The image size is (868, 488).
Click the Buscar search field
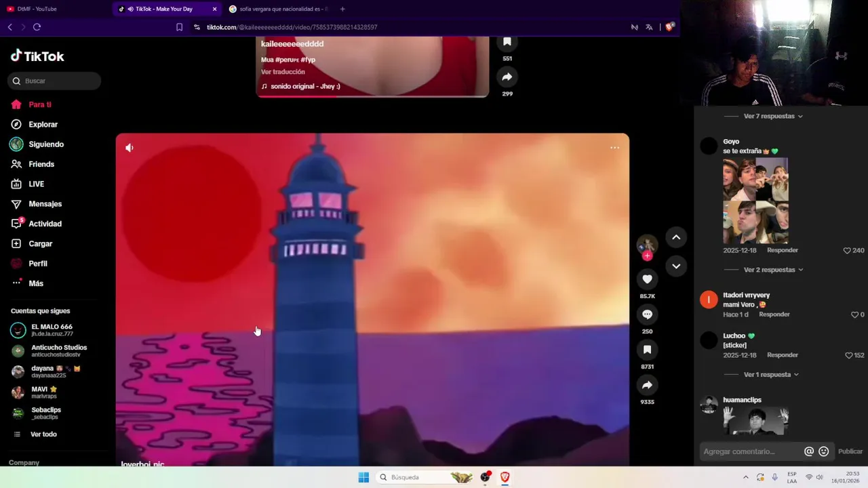click(x=54, y=81)
